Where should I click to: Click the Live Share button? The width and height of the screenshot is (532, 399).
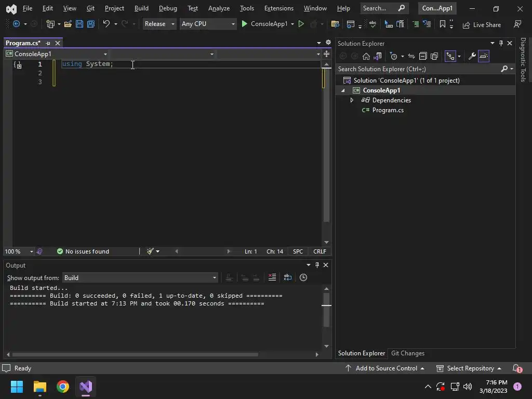coord(482,25)
